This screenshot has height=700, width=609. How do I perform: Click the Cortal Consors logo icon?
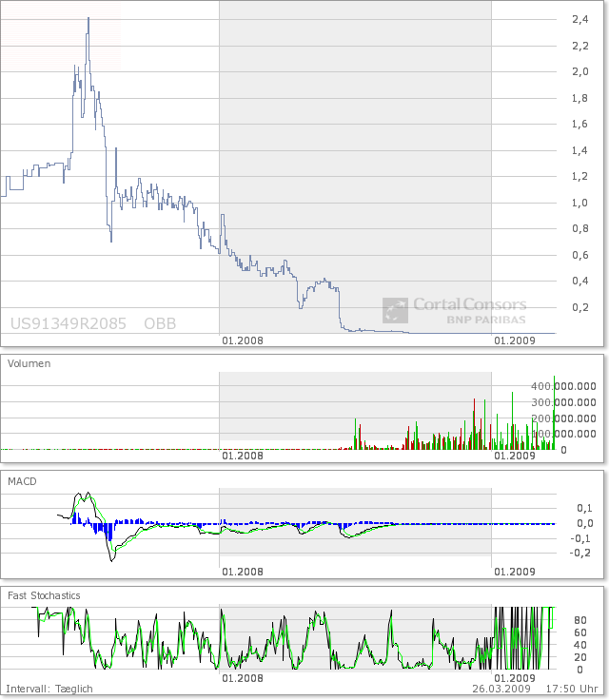pos(395,310)
